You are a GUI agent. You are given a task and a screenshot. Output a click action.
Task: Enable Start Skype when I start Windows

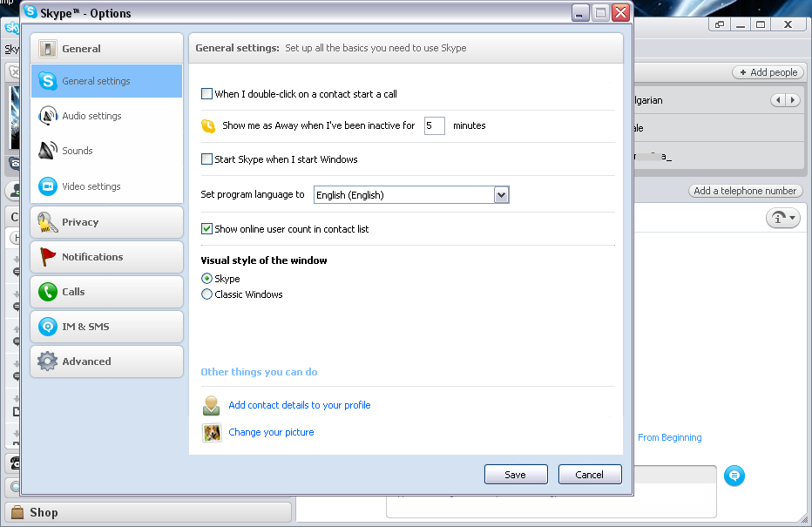pos(207,159)
